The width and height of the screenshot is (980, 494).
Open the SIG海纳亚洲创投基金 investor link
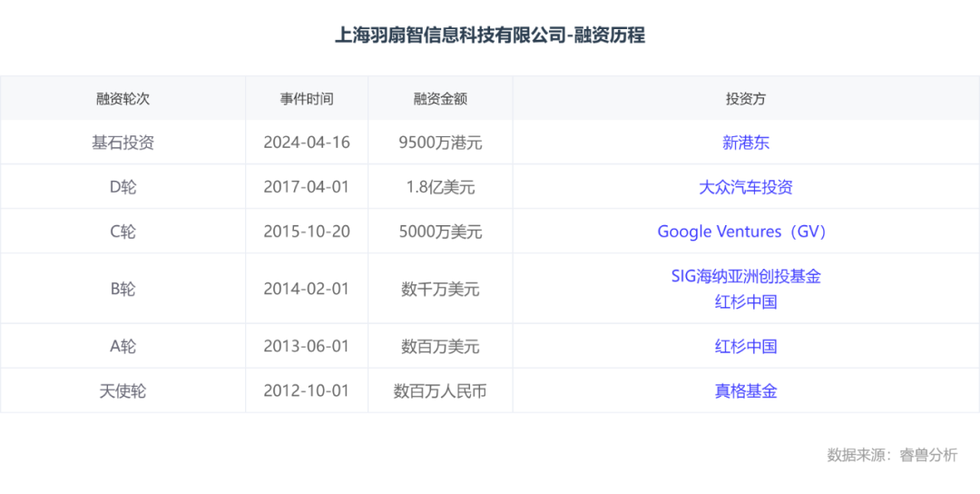[746, 276]
